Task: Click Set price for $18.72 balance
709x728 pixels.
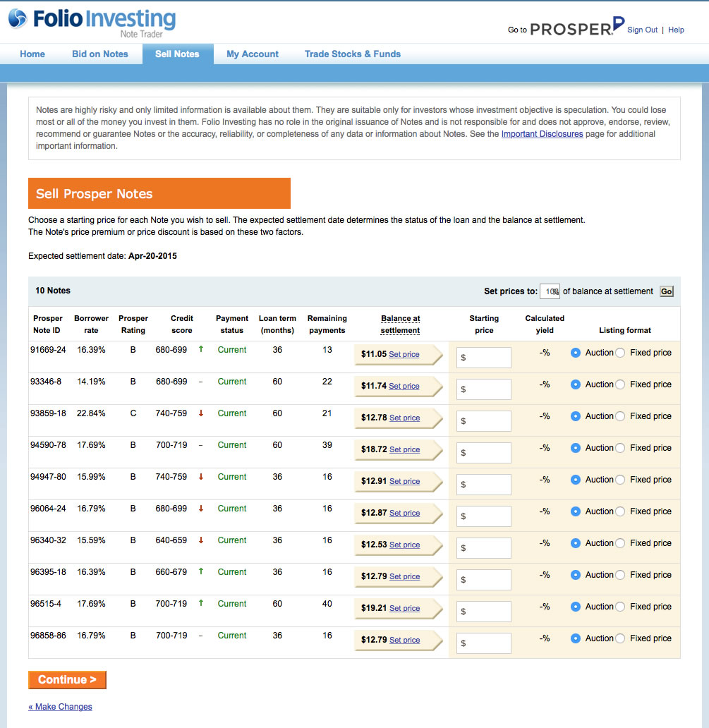Action: pos(404,449)
